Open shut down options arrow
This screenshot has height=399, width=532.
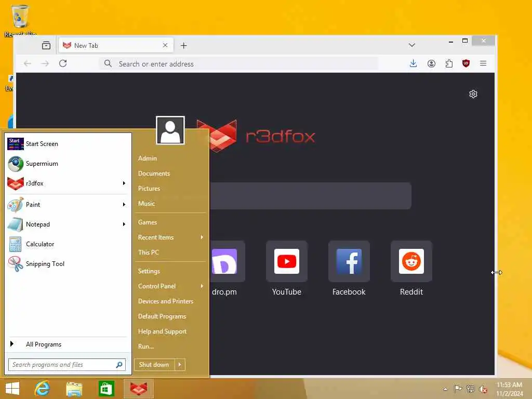pos(180,365)
